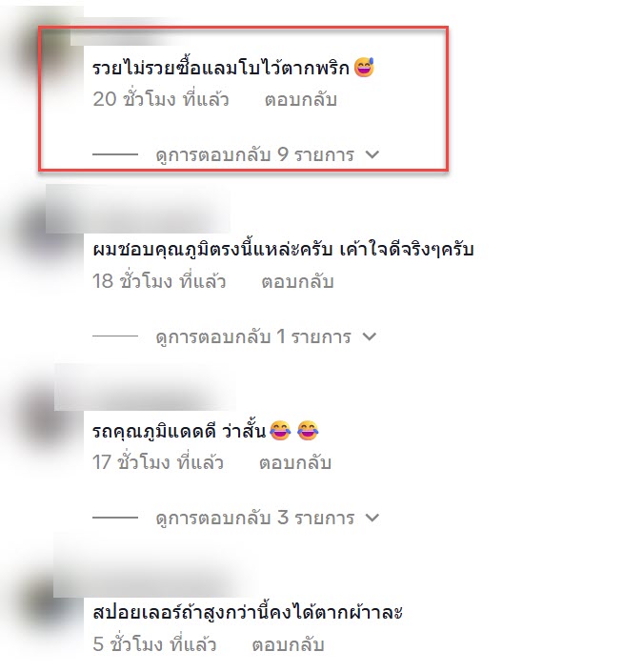Open 'ดูการตอบกลับ 9 รายการ' replies link
This screenshot has height=672, width=644.
click(255, 154)
